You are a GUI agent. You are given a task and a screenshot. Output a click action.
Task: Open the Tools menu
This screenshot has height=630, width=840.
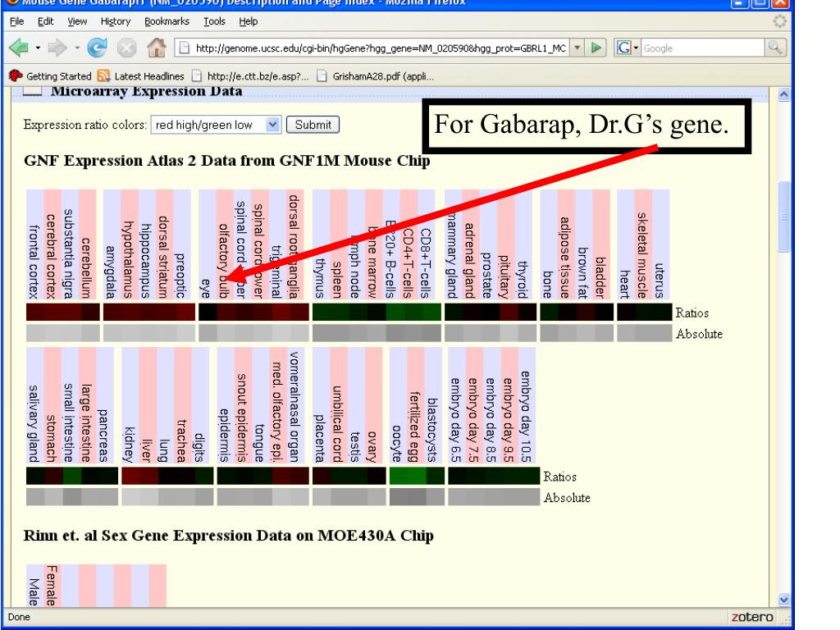[214, 21]
